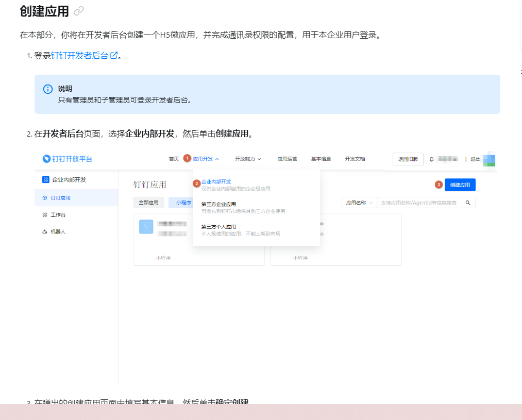522x420 pixels.
Task: Open the 钉钉开发者后台 link
Action: [x=80, y=56]
